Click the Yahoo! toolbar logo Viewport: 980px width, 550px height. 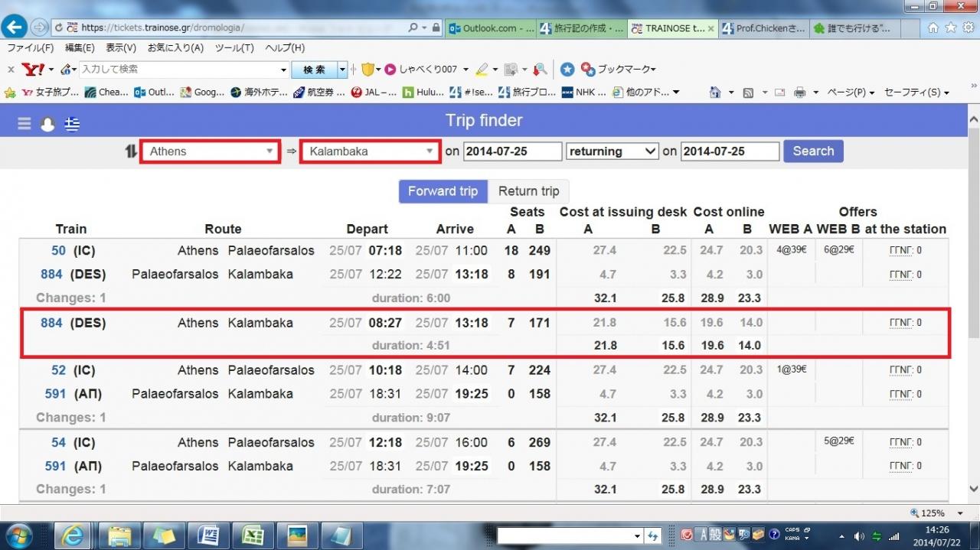coord(33,70)
